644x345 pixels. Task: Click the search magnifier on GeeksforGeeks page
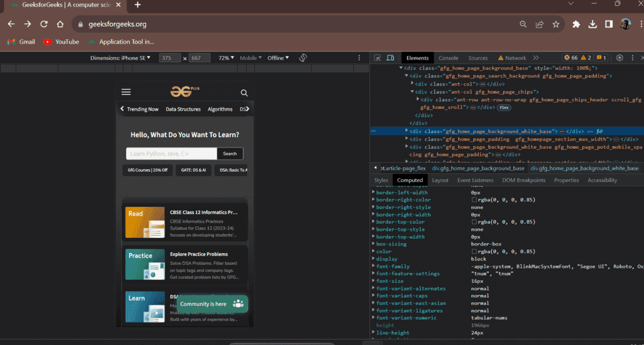244,93
